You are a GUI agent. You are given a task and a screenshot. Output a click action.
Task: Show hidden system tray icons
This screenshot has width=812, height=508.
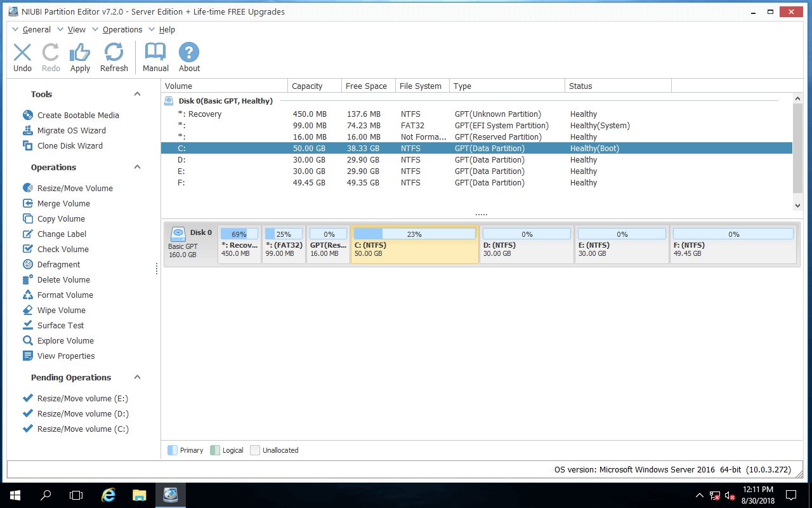pos(699,495)
